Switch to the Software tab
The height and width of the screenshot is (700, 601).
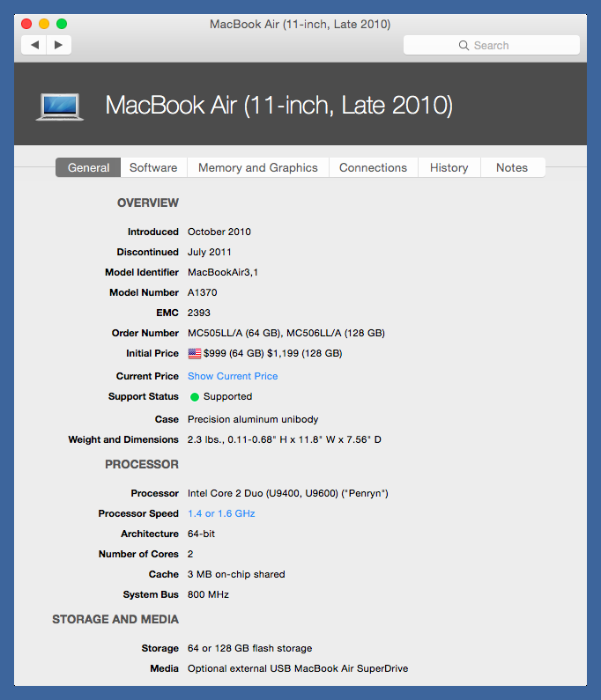pos(153,167)
